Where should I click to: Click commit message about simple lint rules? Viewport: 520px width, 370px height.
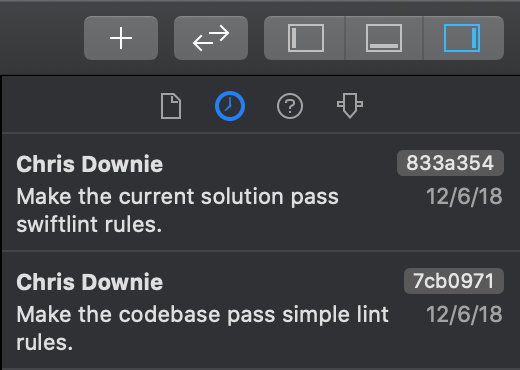203,328
